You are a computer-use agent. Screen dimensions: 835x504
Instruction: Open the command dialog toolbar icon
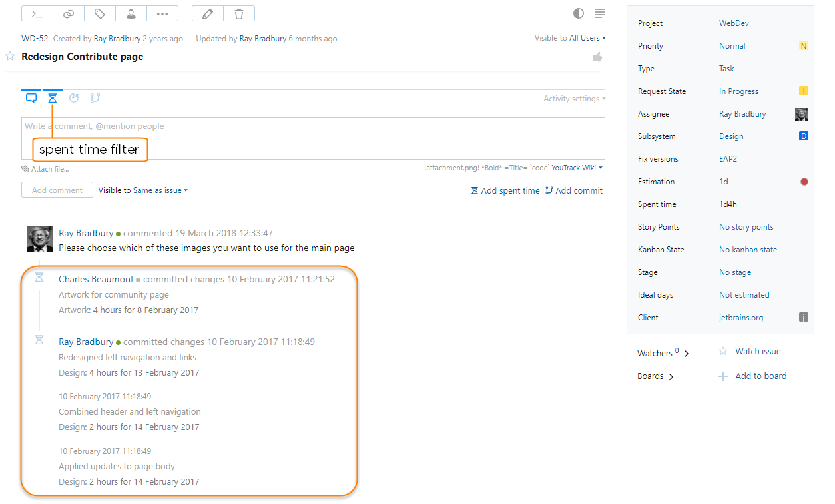37,13
